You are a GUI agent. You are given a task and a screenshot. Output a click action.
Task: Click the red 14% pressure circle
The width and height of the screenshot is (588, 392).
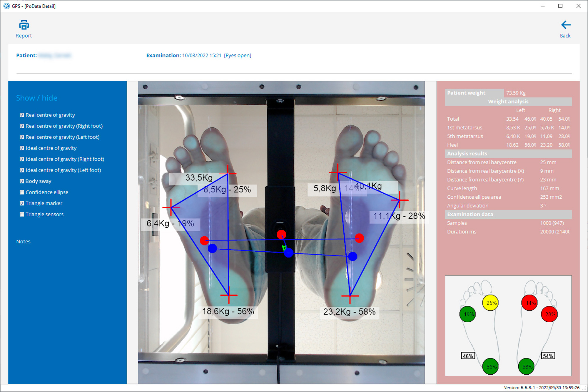tap(529, 303)
